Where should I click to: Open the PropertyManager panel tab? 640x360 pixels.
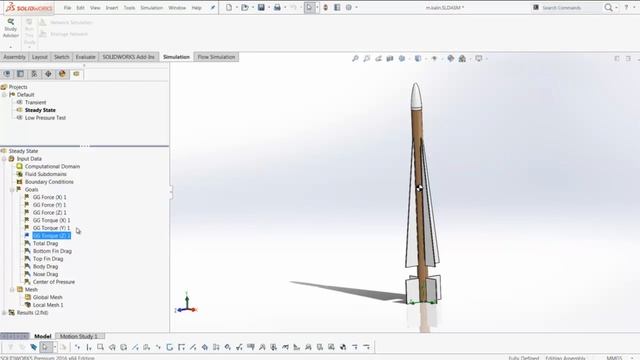pyautogui.click(x=20, y=74)
